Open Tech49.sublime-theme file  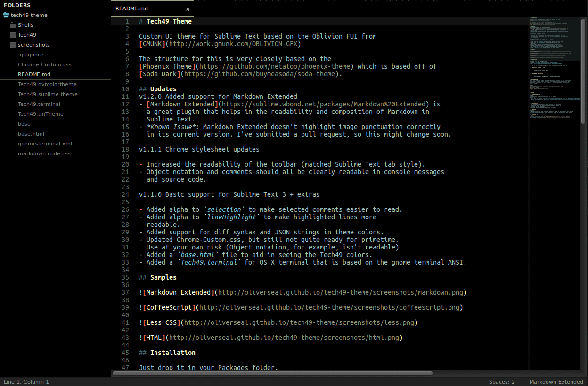click(x=48, y=94)
